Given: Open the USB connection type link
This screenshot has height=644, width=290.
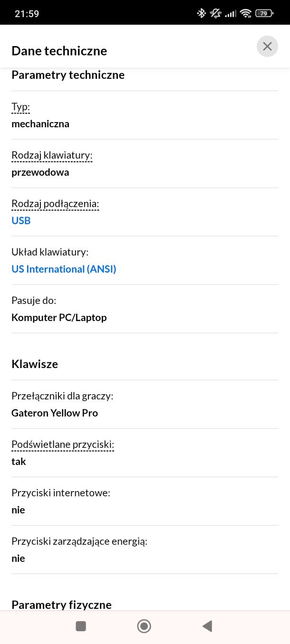Looking at the screenshot, I should [21, 221].
